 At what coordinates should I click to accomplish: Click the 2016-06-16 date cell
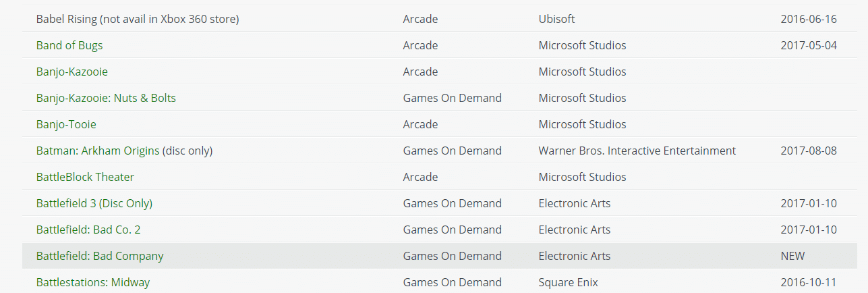[808, 19]
